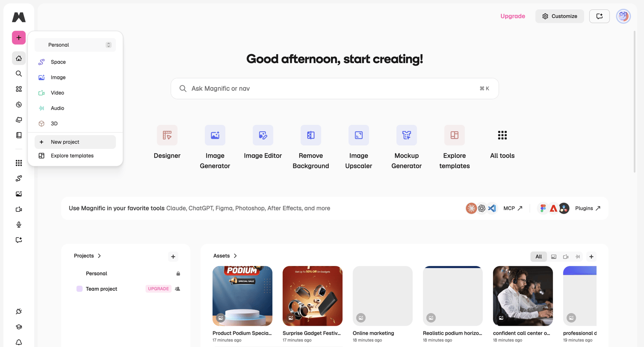Open the sidebar image generator icon
The image size is (644, 347).
click(19, 194)
